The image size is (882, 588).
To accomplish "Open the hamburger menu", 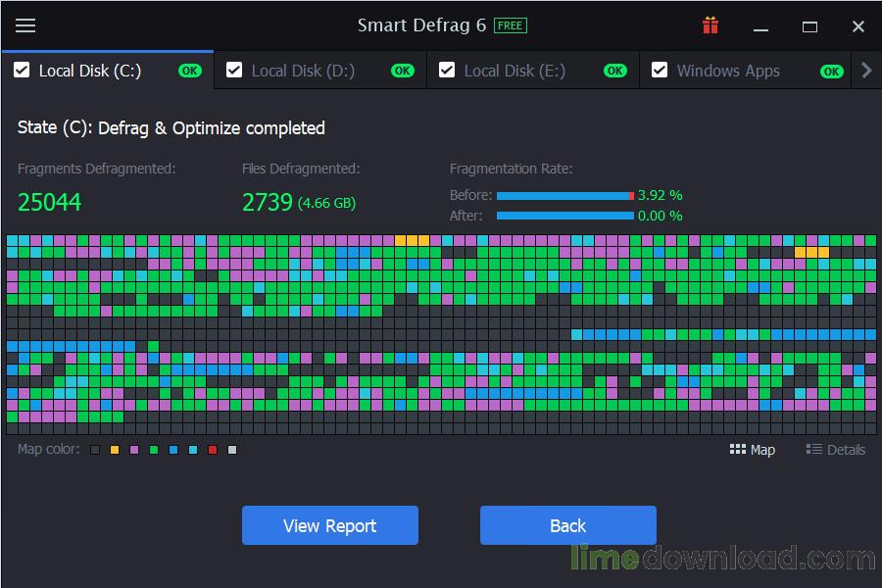I will [25, 25].
